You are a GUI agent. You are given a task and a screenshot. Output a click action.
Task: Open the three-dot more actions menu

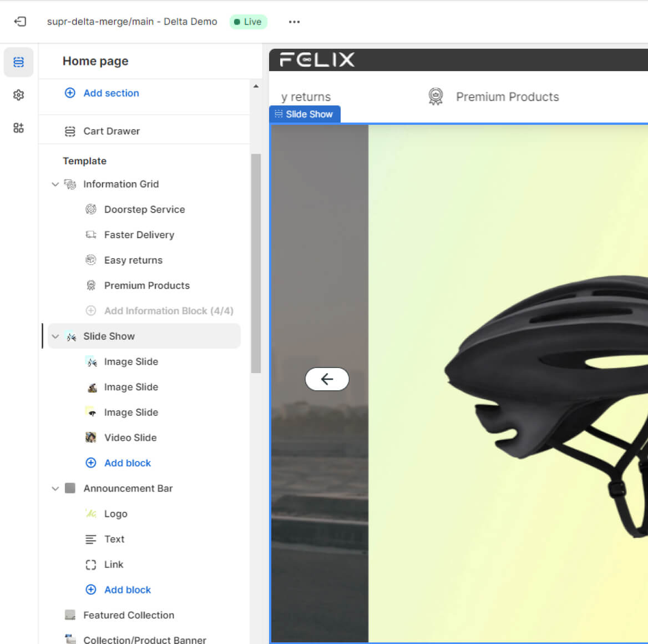[294, 22]
